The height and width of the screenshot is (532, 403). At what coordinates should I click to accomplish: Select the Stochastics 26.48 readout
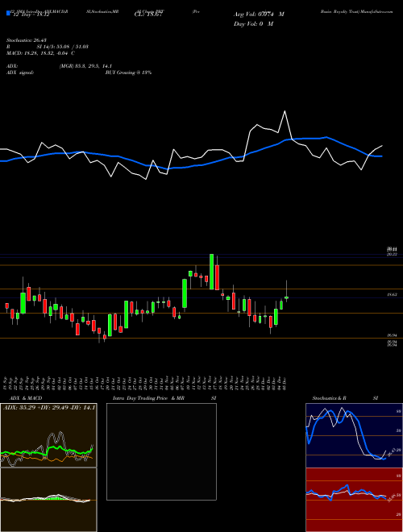(x=26, y=40)
